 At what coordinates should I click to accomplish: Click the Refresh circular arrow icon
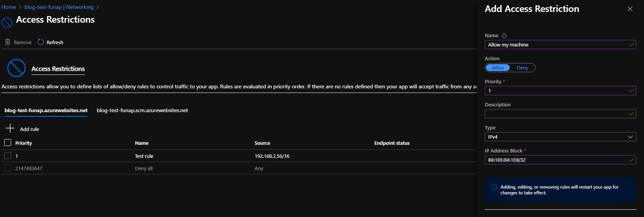(41, 42)
